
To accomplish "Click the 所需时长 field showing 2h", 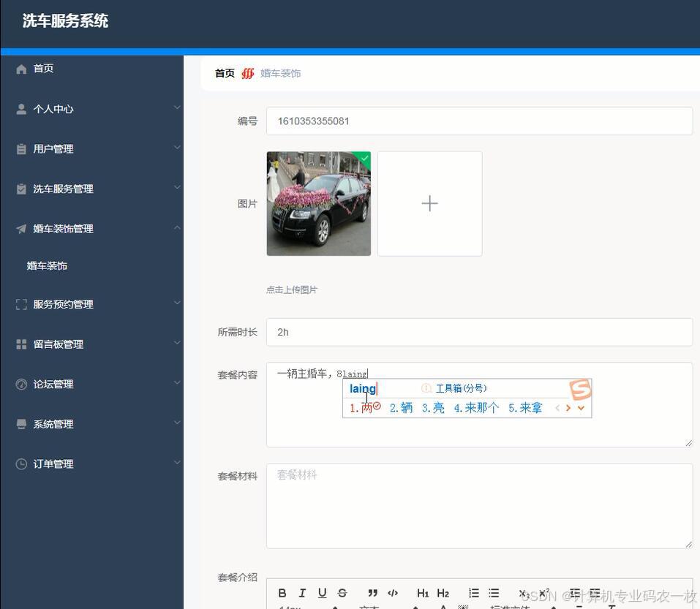I will 479,332.
